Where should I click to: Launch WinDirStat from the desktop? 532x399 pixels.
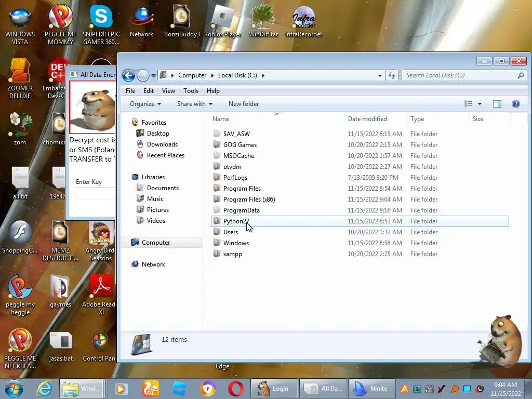point(263,21)
